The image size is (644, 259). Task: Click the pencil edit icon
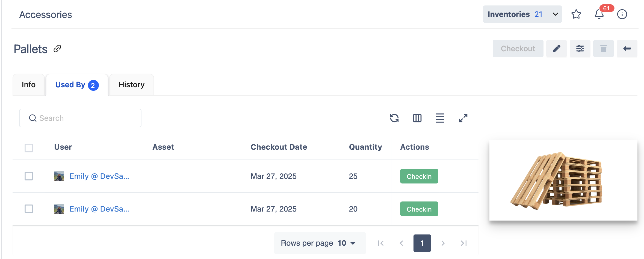(556, 49)
